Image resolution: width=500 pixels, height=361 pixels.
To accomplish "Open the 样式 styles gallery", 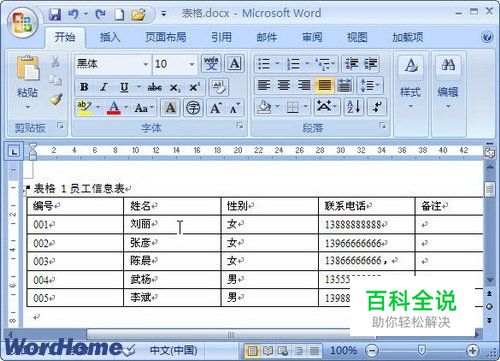I will pos(411,82).
